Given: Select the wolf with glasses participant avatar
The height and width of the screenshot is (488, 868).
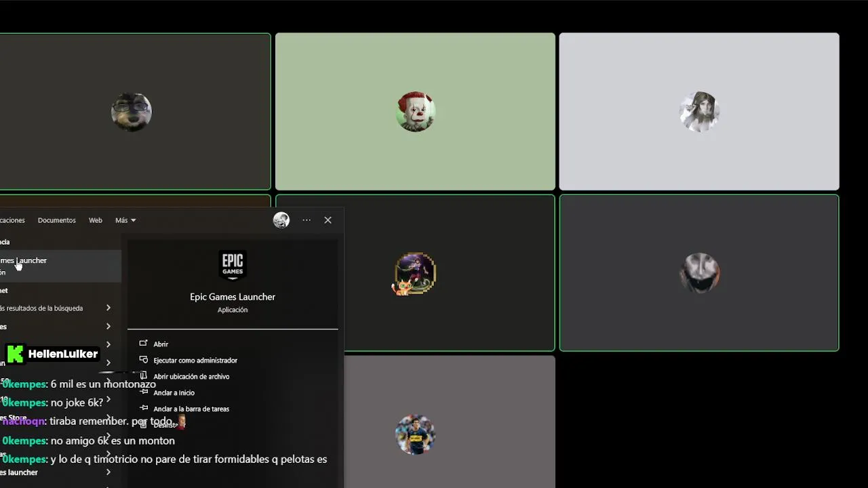Looking at the screenshot, I should (131, 112).
